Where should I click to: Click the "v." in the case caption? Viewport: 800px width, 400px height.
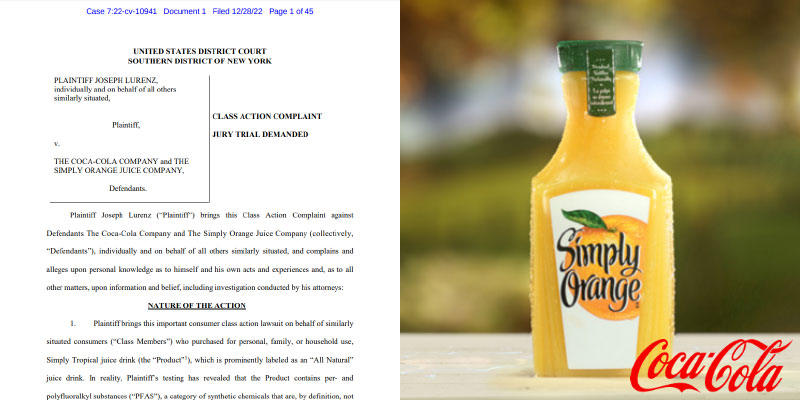pos(57,143)
